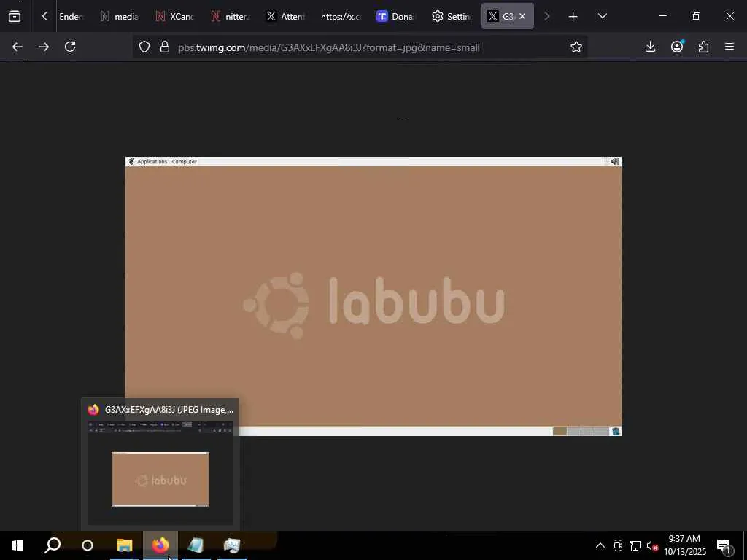Viewport: 747px width, 560px height.
Task: Open the Firefox hamburger application menu
Action: 729,47
